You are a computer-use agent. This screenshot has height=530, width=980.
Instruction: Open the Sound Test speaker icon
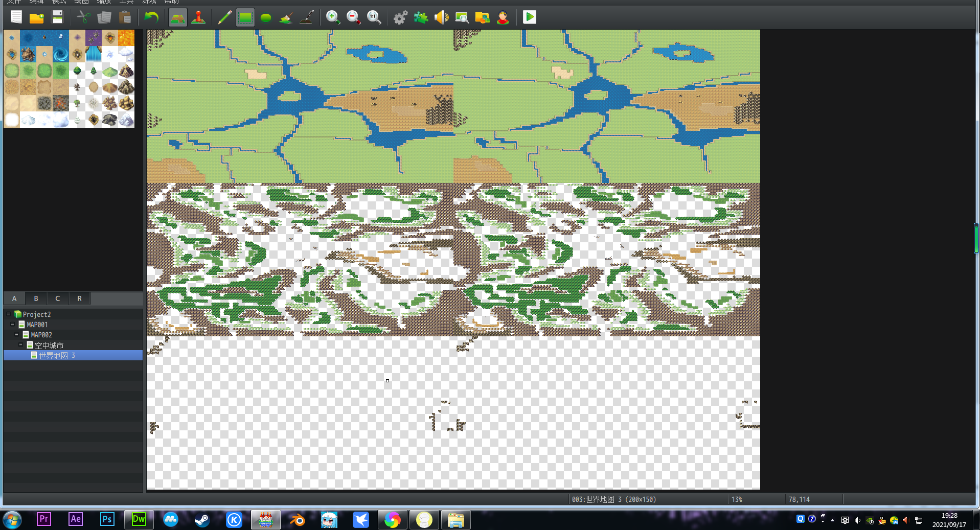pos(441,17)
